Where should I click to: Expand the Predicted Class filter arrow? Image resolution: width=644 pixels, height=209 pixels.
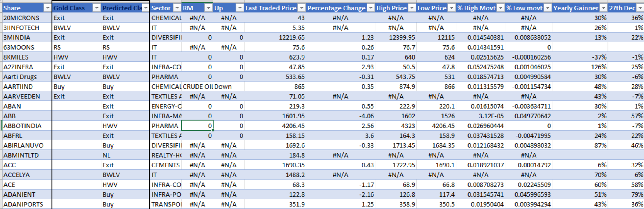click(x=146, y=8)
